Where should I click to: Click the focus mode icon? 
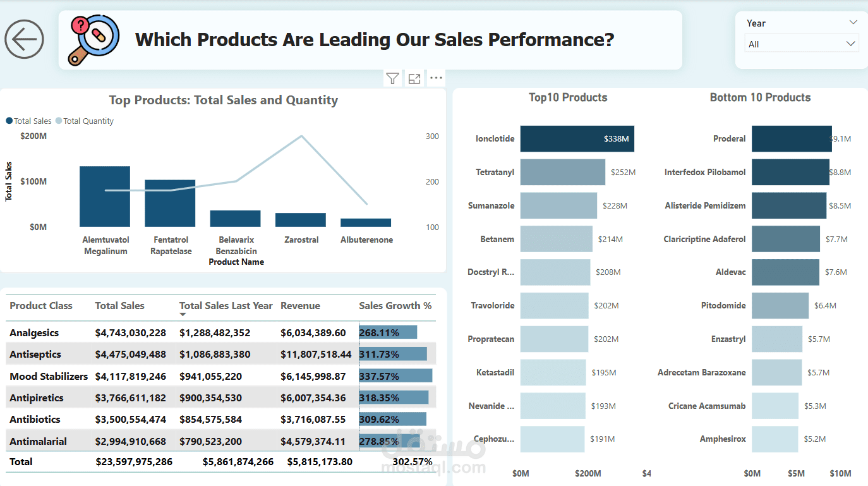coord(414,78)
